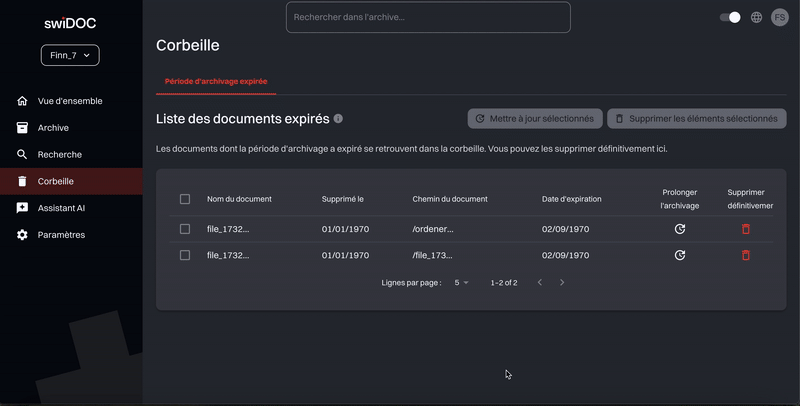This screenshot has width=800, height=406.
Task: Open Vue d'ensemble in the sidebar
Action: [x=70, y=101]
